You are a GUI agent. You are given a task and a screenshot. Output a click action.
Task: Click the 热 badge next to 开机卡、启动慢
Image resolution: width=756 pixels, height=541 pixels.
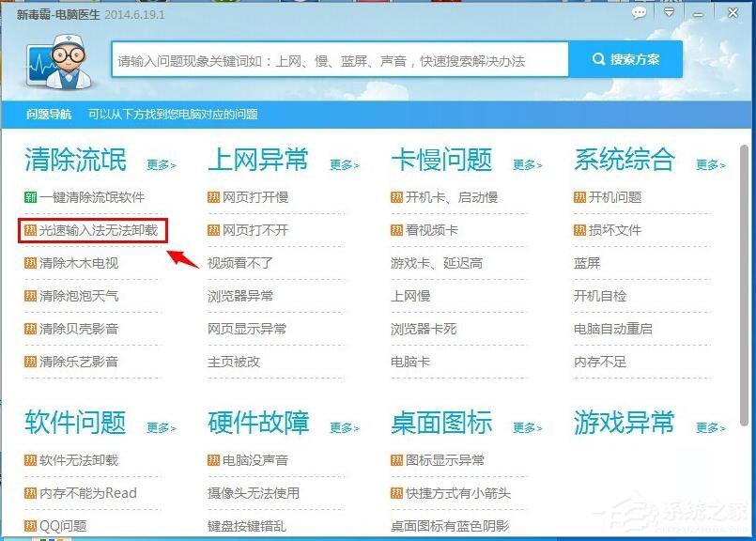(398, 196)
